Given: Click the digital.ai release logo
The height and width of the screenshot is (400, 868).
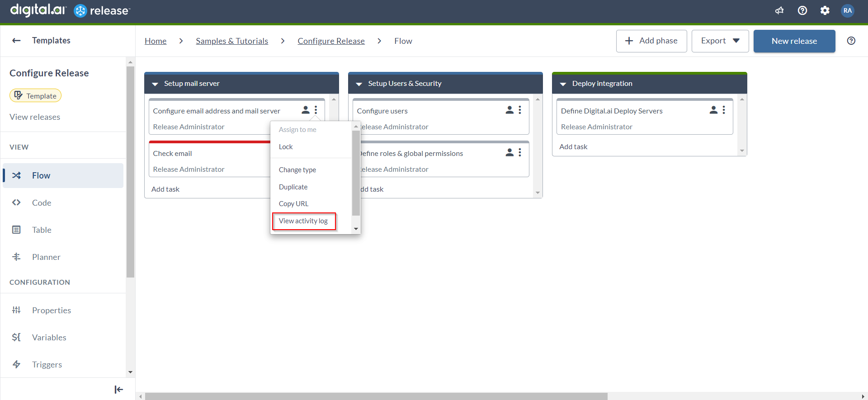Looking at the screenshot, I should [70, 10].
